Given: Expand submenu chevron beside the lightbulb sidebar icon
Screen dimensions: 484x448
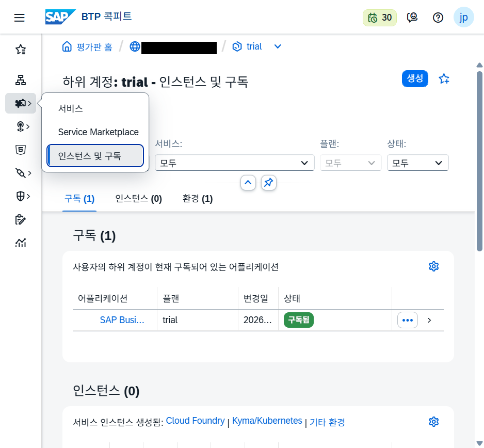Looking at the screenshot, I should pos(28,126).
